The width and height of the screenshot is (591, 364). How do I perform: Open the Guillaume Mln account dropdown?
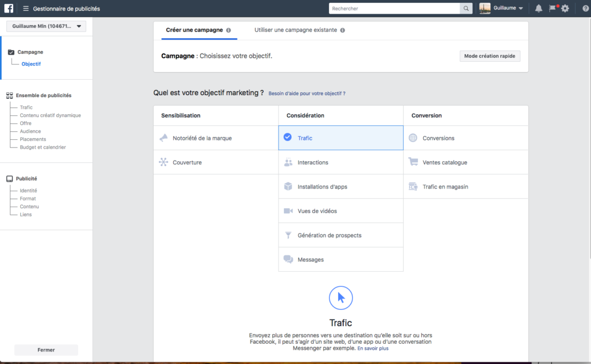46,26
